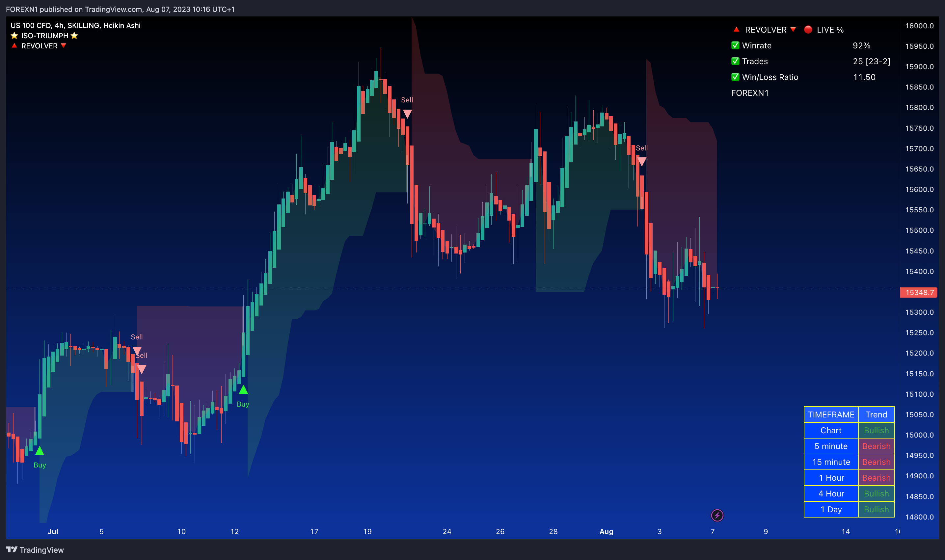The image size is (945, 560).
Task: Click the red down triangle in REVOLVER legend
Action: [64, 45]
